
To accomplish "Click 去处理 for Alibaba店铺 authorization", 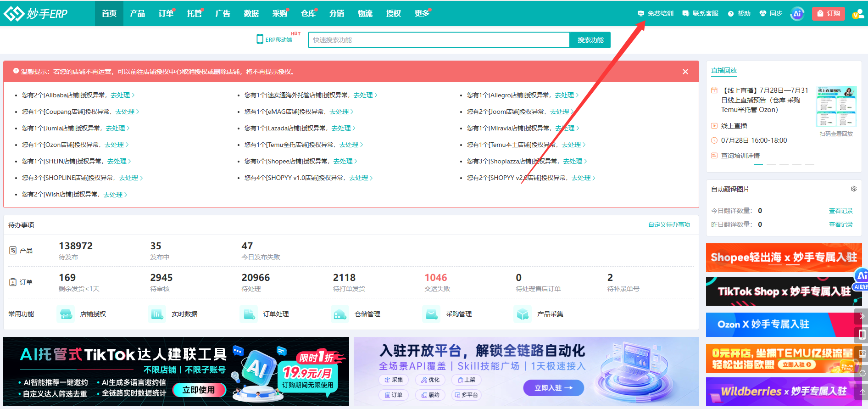I will click(x=122, y=95).
